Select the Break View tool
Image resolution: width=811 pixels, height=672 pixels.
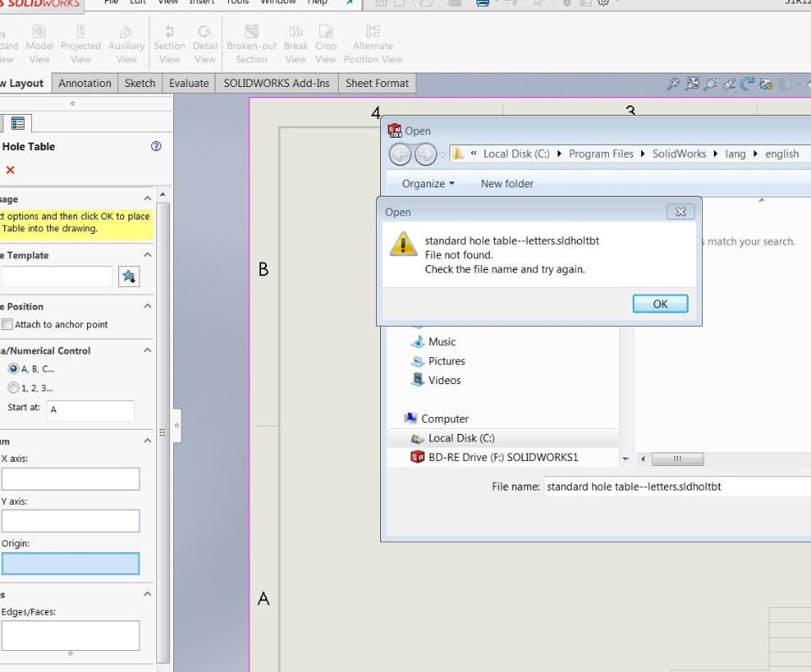pos(296,45)
